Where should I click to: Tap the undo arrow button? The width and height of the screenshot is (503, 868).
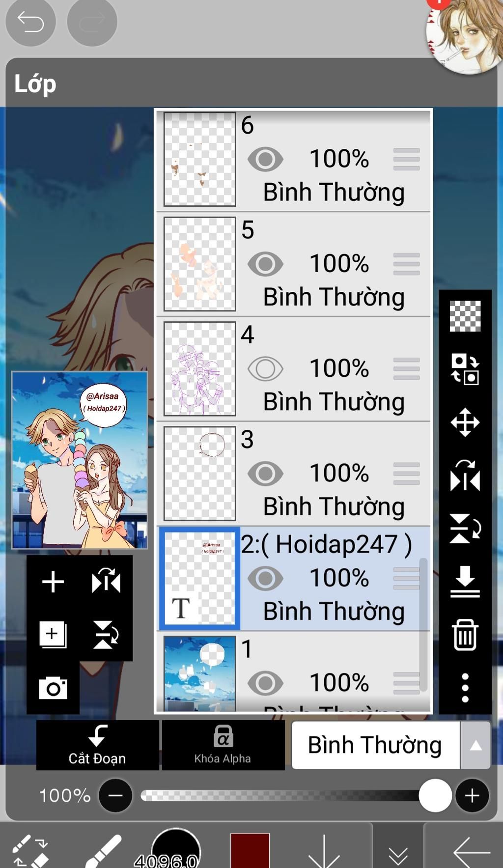tap(30, 22)
